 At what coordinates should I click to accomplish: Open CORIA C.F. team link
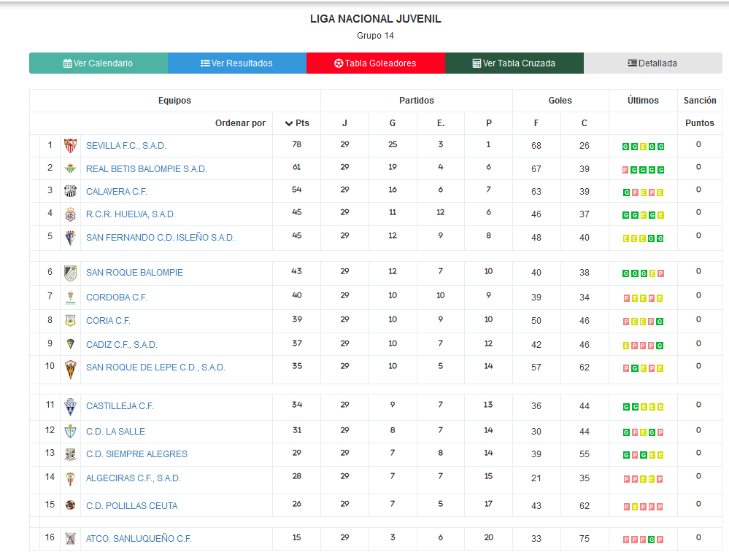[108, 321]
